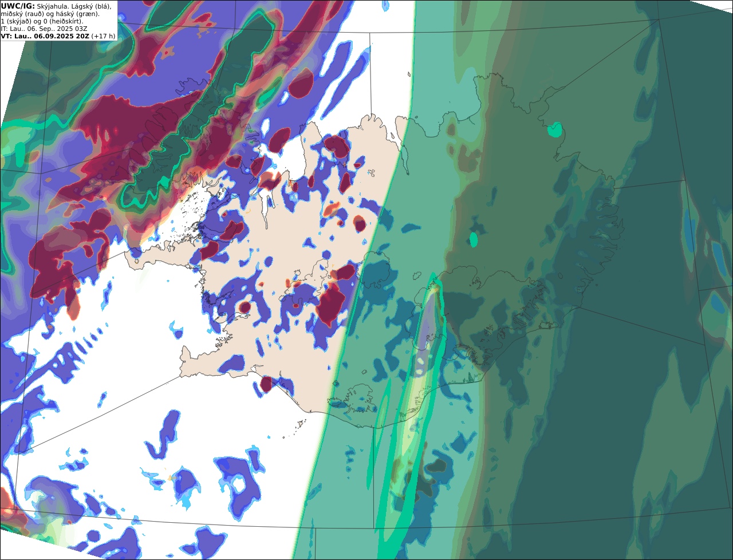
Task: Click the '1 (skýjað) og 0 (heiðskírt).' line
Action: click(x=42, y=21)
